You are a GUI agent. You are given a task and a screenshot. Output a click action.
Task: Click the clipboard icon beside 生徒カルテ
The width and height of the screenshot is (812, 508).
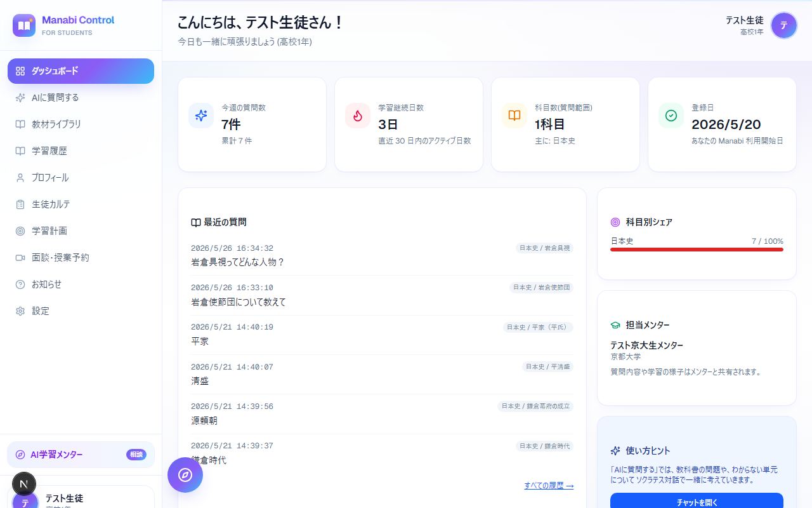pos(20,204)
